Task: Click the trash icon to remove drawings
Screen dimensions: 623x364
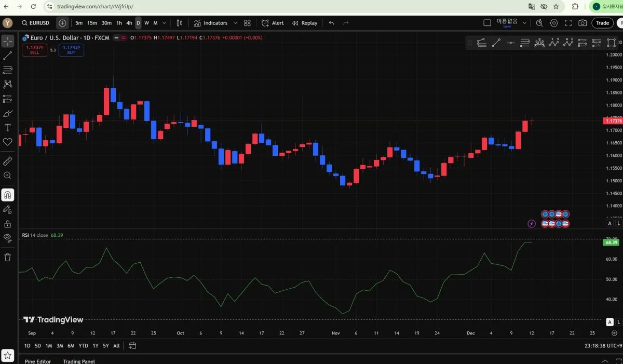Action: 8,258
